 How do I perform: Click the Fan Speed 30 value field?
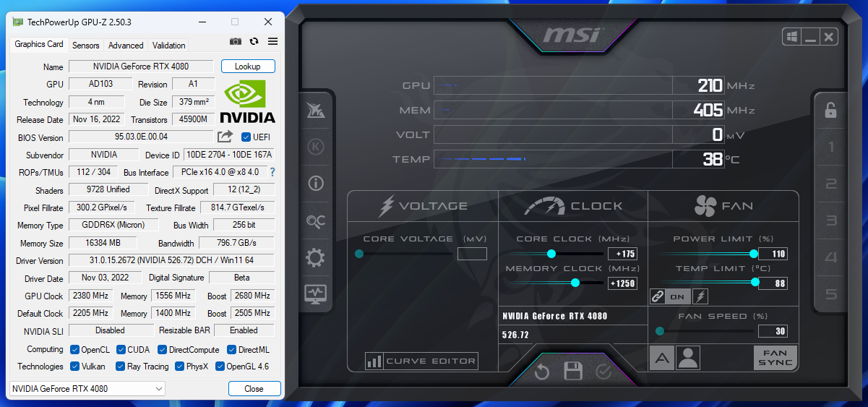pos(773,331)
